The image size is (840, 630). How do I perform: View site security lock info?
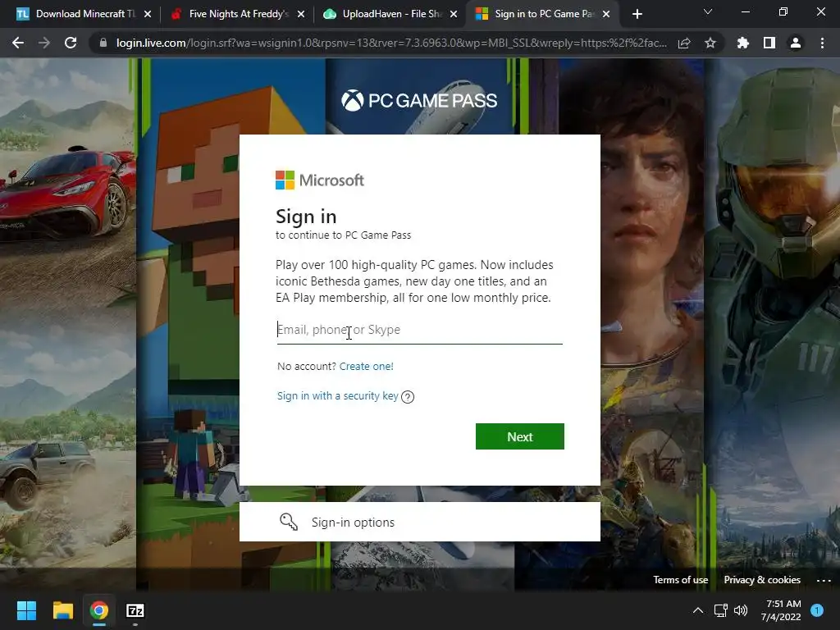pyautogui.click(x=103, y=43)
